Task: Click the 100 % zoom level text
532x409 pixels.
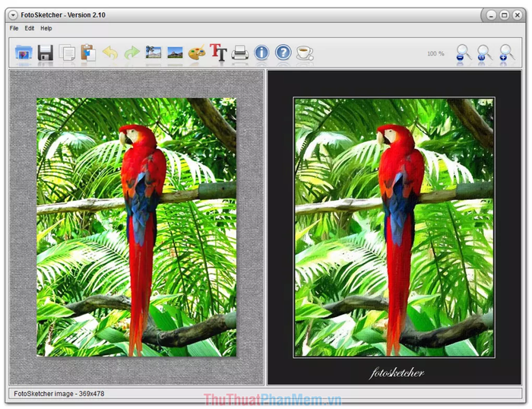Action: pos(435,54)
